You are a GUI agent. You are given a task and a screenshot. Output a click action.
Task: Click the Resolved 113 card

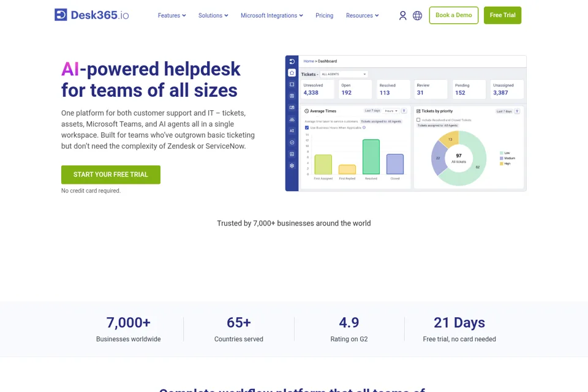[x=393, y=89]
